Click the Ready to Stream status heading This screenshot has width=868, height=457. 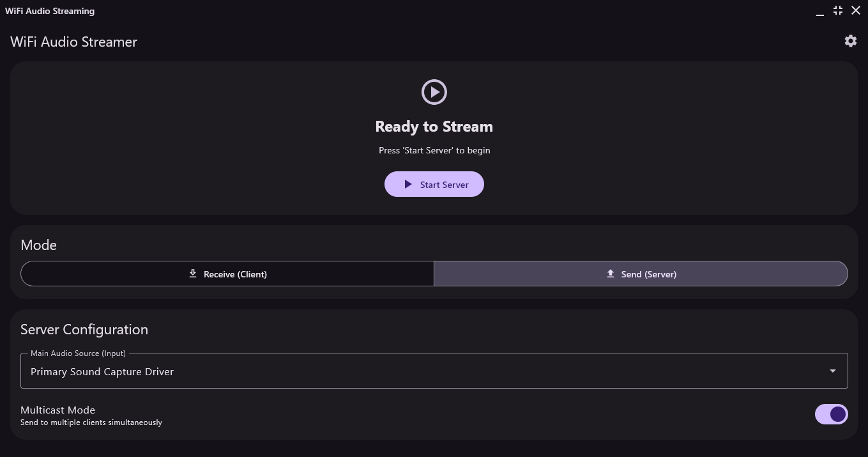tap(434, 127)
